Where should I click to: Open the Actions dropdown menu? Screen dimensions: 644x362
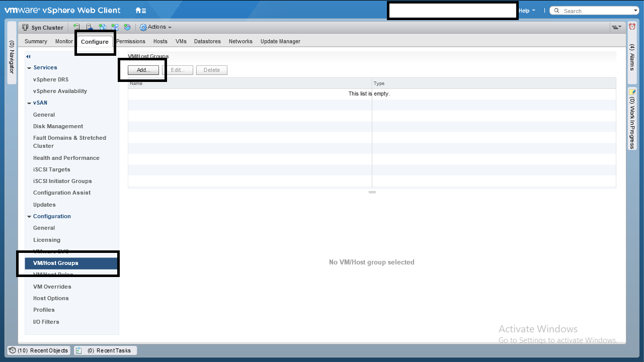coord(159,27)
